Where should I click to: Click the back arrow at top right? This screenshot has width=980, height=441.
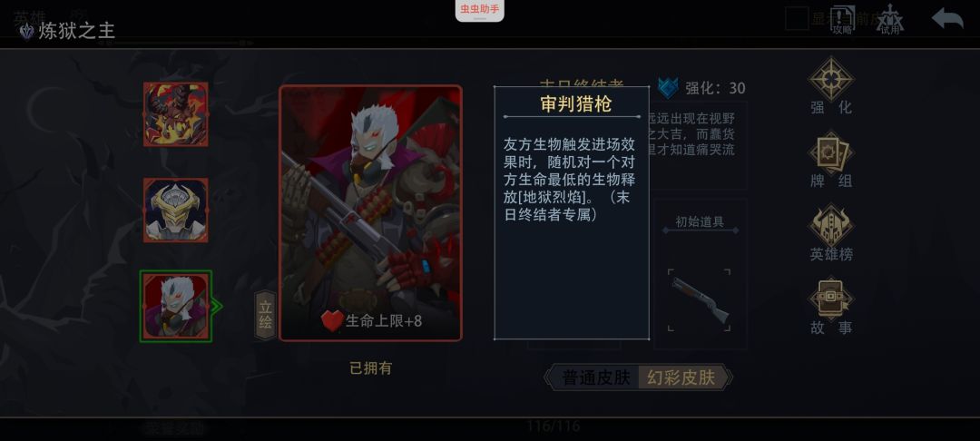click(x=946, y=18)
